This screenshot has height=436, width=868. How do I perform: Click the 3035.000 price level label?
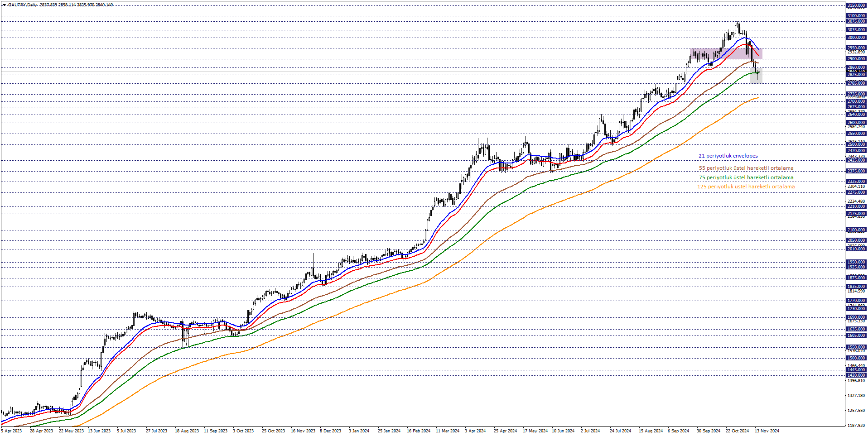(856, 30)
